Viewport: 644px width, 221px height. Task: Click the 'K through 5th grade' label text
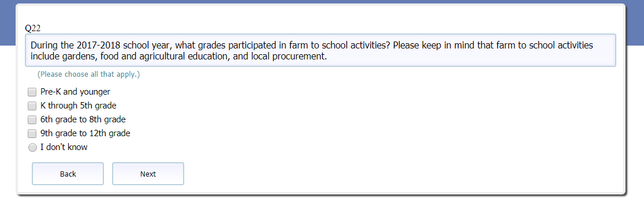(79, 106)
